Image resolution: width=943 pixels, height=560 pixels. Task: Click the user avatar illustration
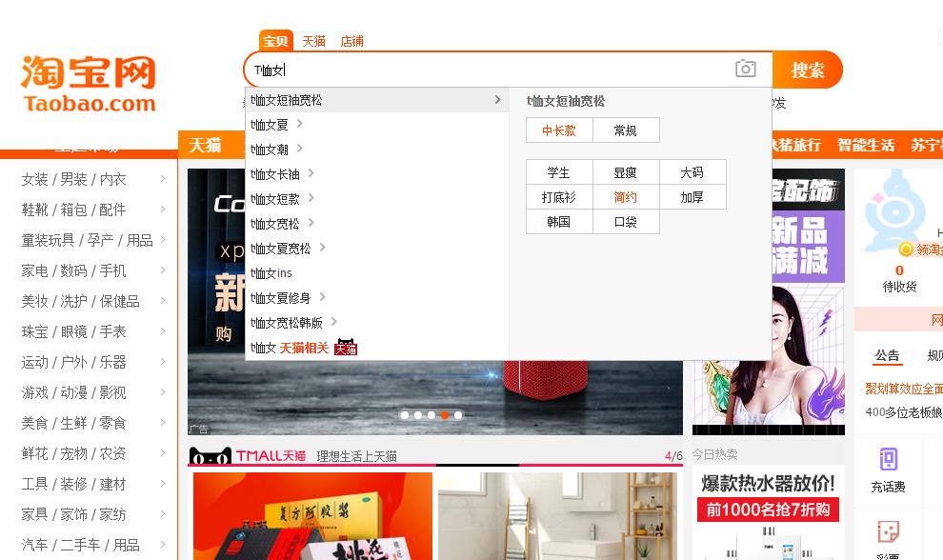(894, 210)
